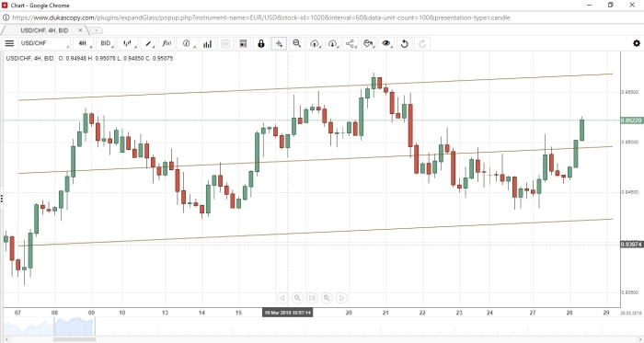Toggle the lock icon in toolbar
The height and width of the screenshot is (343, 644).
click(260, 43)
